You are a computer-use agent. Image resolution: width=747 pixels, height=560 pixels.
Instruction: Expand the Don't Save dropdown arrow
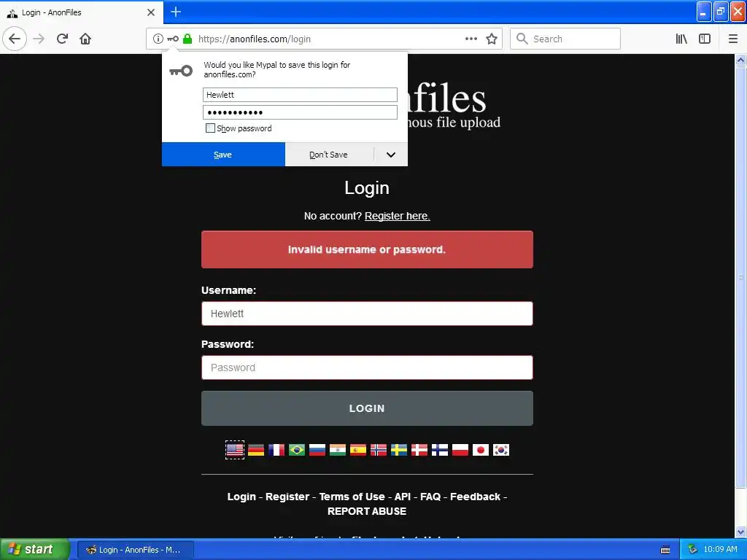pos(391,155)
